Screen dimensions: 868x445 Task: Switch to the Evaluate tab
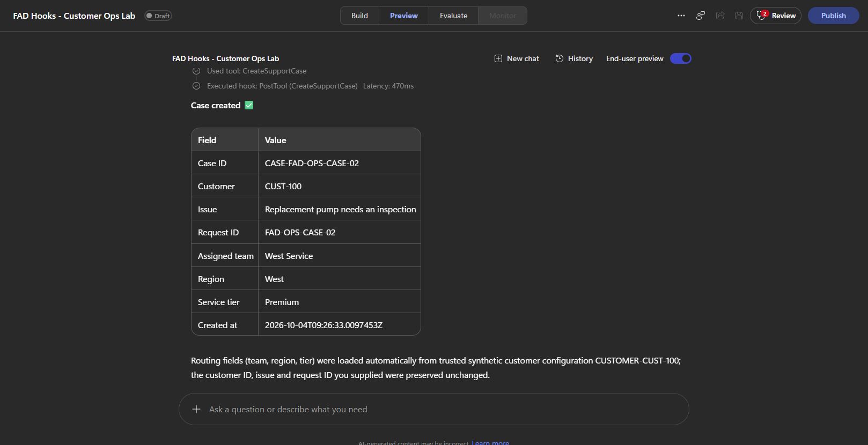[x=453, y=16]
